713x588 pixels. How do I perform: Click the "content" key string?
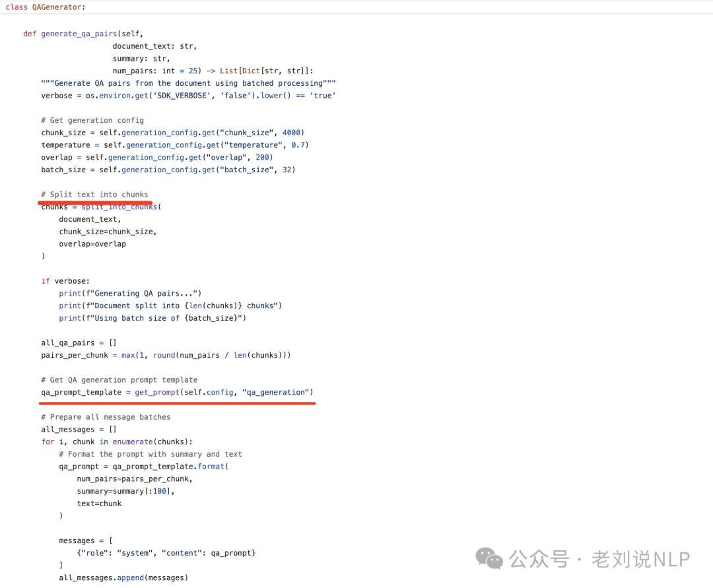tap(182, 554)
